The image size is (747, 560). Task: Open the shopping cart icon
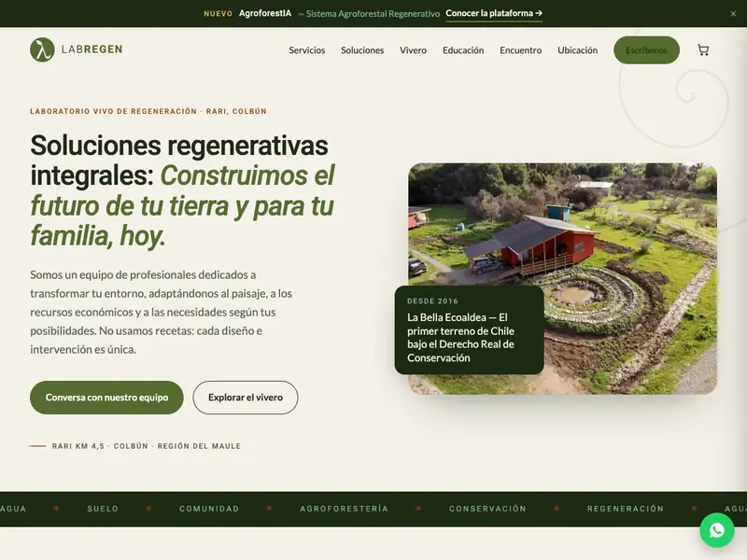pos(703,50)
